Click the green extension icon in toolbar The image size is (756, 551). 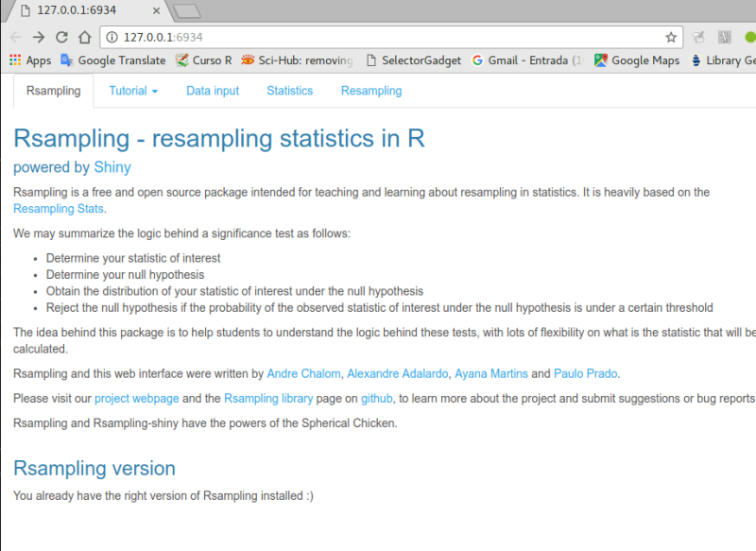tap(749, 38)
